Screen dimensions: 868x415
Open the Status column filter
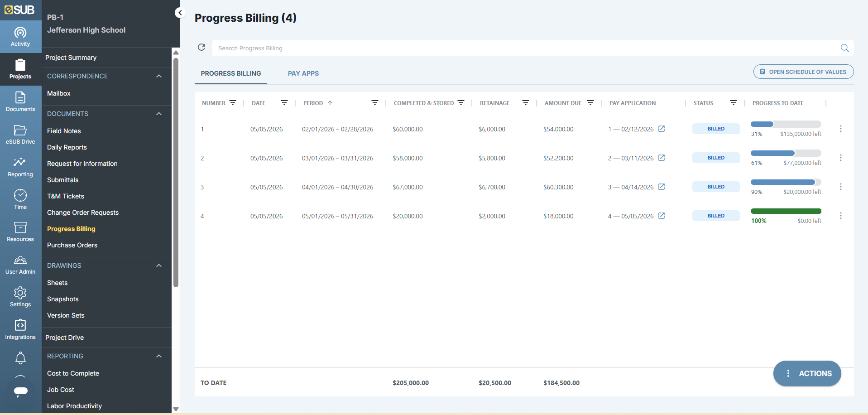(x=734, y=102)
